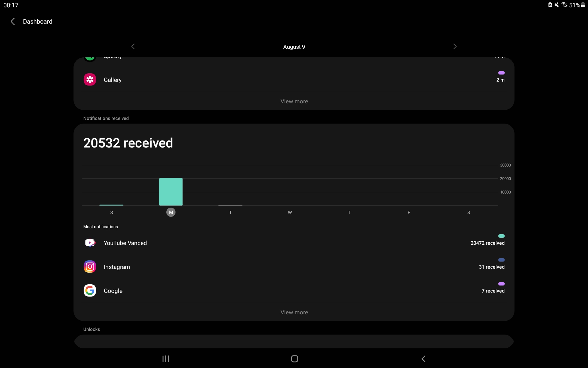Select the YouTube Vanced app icon
Viewport: 588px width, 368px height.
coord(90,243)
